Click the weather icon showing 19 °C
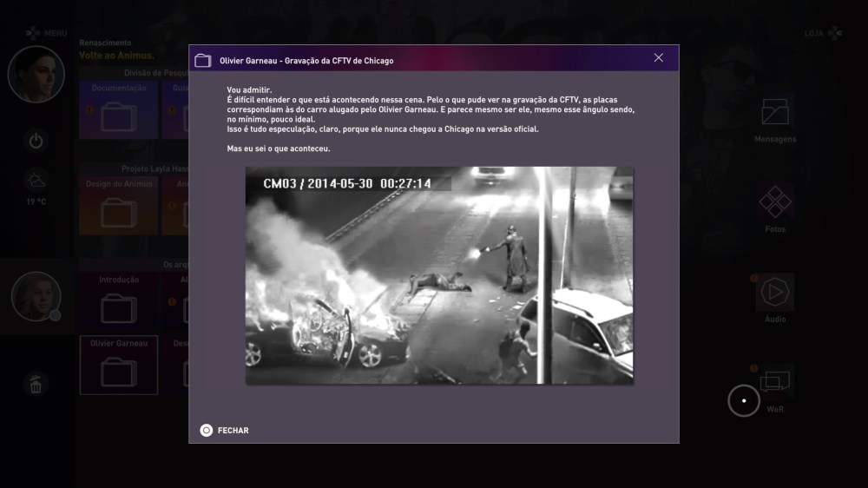Viewport: 868px width, 488px height. coord(36,181)
